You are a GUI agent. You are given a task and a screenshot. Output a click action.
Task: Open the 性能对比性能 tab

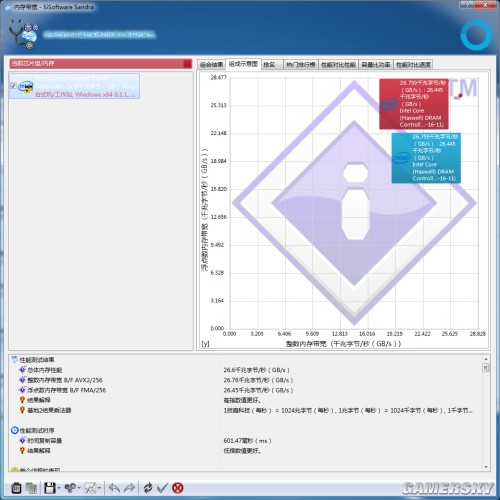tap(338, 65)
